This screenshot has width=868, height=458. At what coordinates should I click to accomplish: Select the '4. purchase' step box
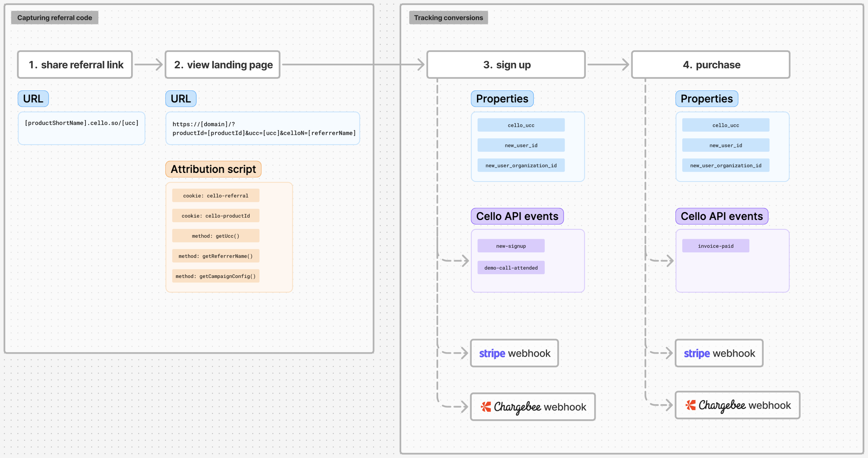[711, 65]
